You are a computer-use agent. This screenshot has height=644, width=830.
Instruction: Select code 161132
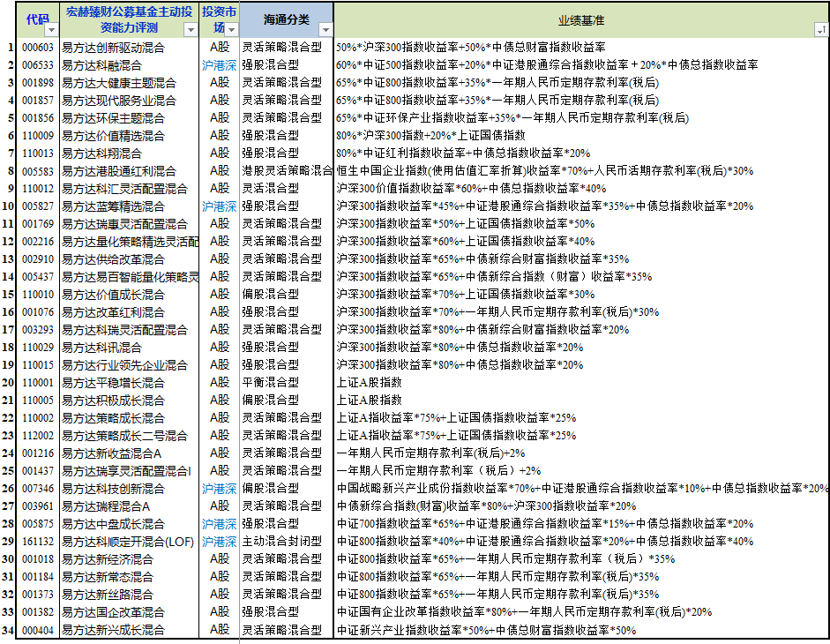pyautogui.click(x=38, y=542)
